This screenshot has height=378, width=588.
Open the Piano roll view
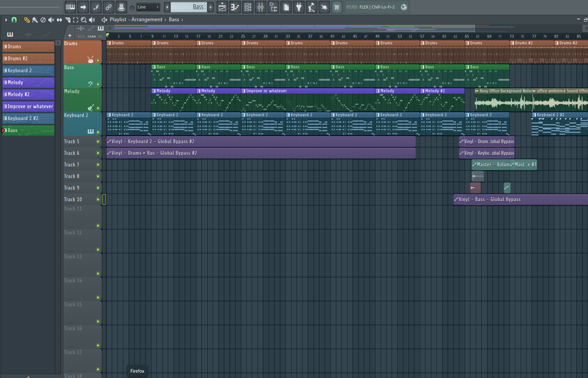tap(235, 7)
